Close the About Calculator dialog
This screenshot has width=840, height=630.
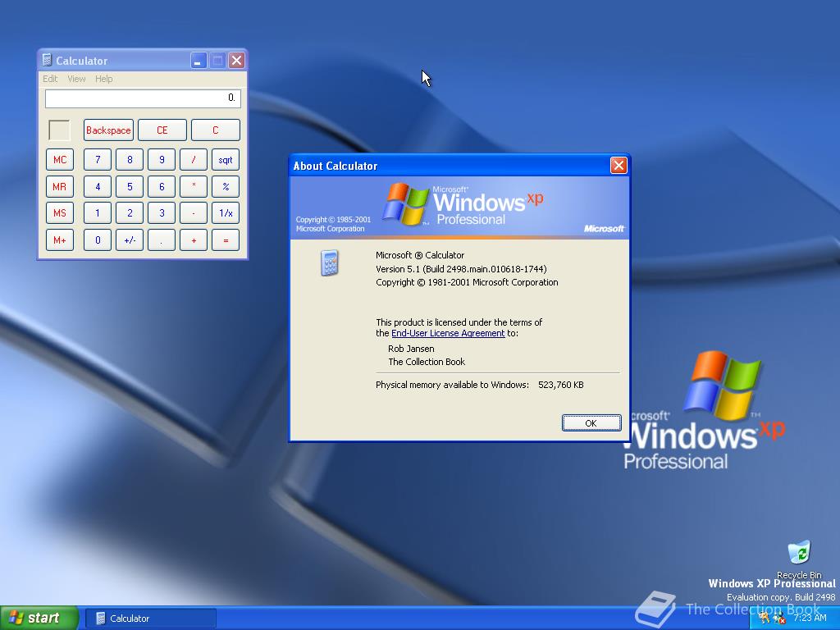click(x=619, y=166)
